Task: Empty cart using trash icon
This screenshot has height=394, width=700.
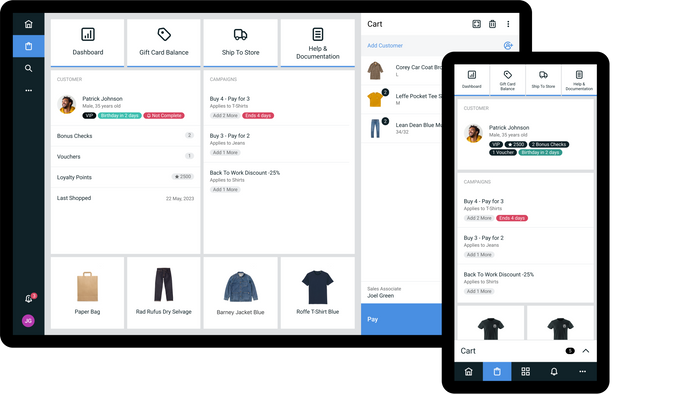Action: point(492,24)
